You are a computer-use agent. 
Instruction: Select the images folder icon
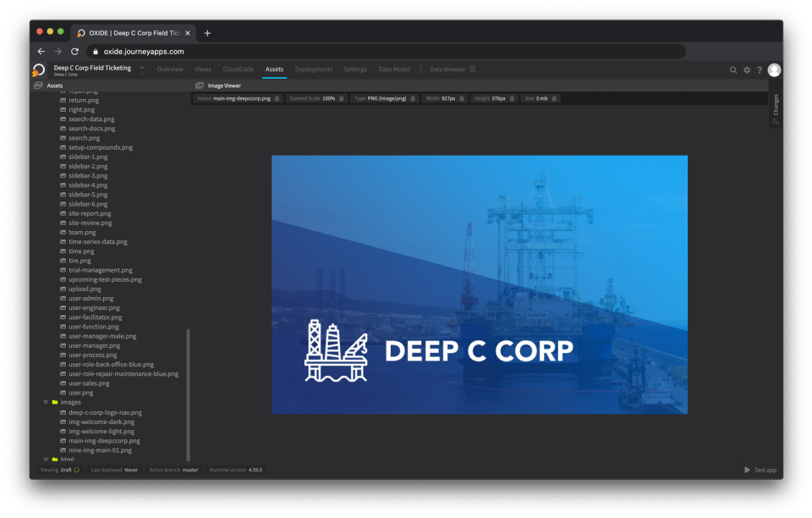point(55,403)
